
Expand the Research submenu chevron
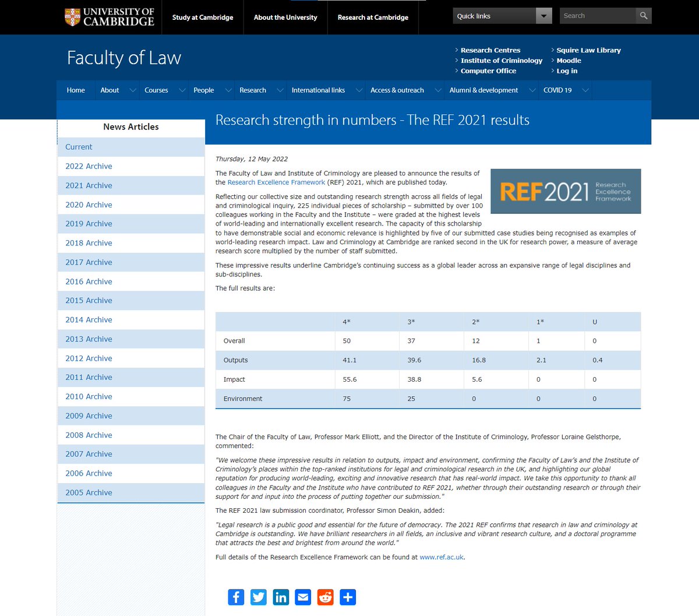coord(280,90)
